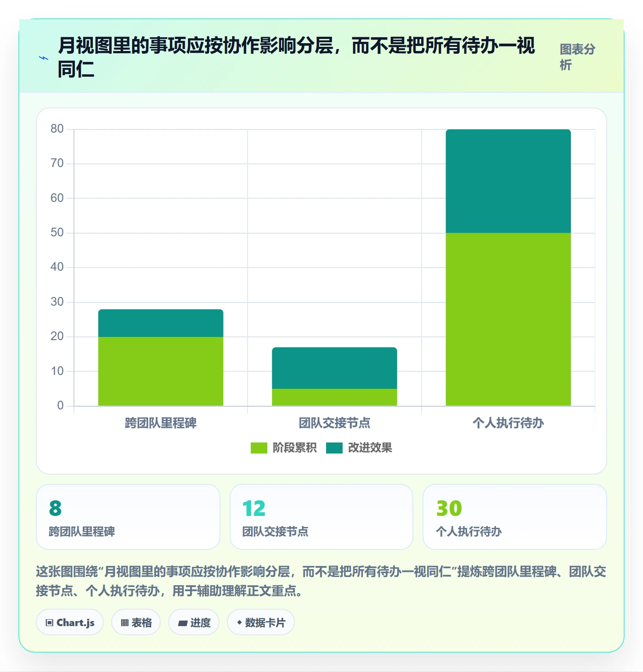Click the chart title starting with 月视图里的事项
Image resolution: width=643 pixels, height=672 pixels.
(x=296, y=57)
